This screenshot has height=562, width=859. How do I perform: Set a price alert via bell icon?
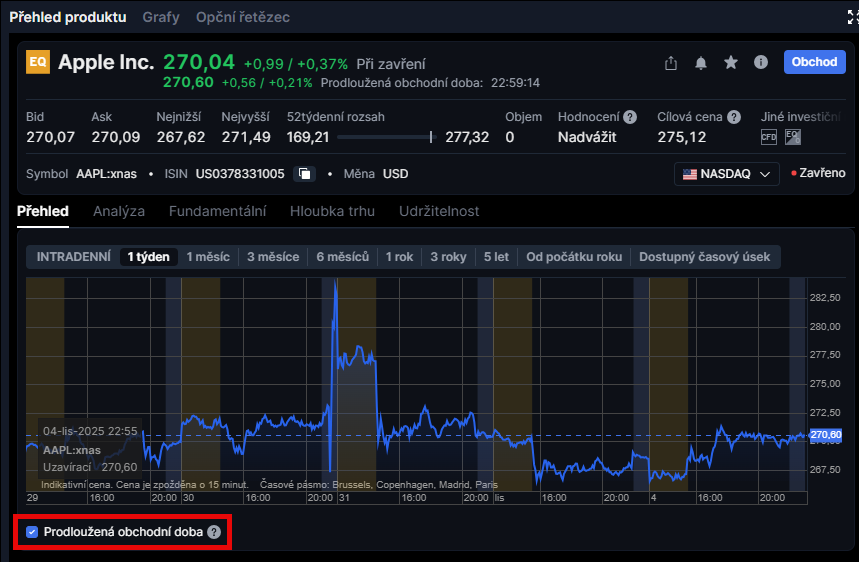pos(701,63)
